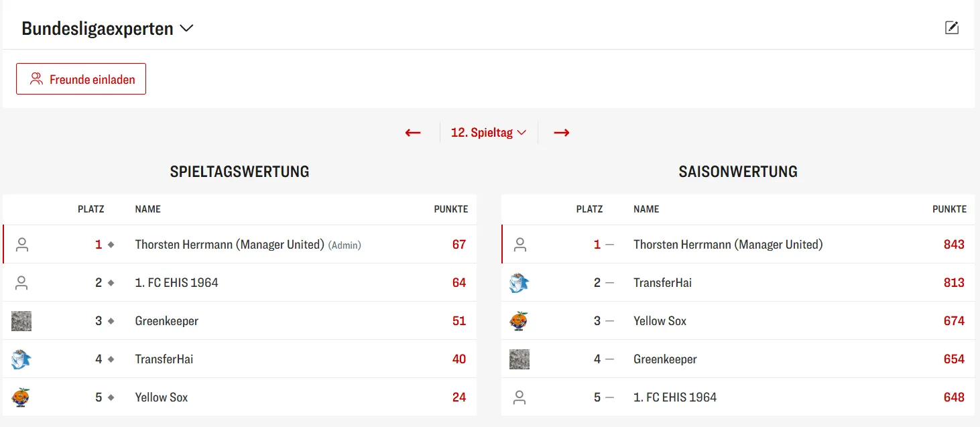Click the edit league pencil icon
The width and height of the screenshot is (980, 427).
951,27
